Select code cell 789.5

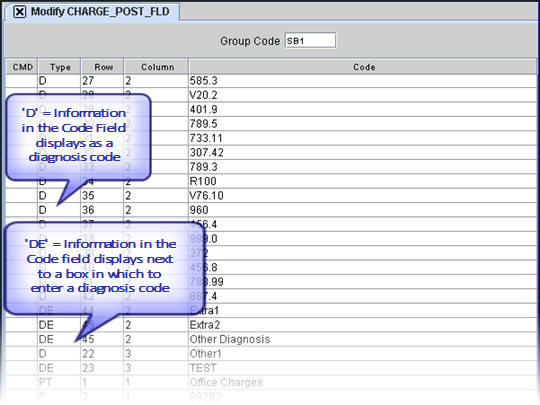coord(363,124)
